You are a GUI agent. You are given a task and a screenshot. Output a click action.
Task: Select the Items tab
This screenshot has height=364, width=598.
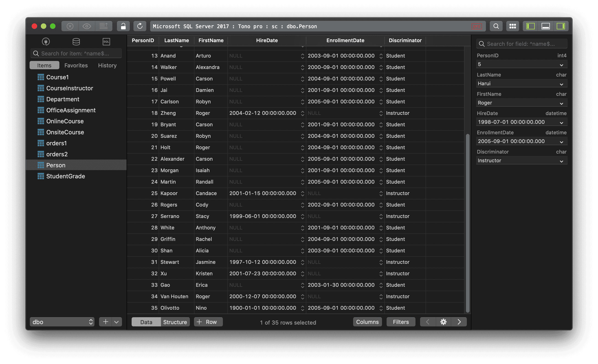click(x=44, y=65)
